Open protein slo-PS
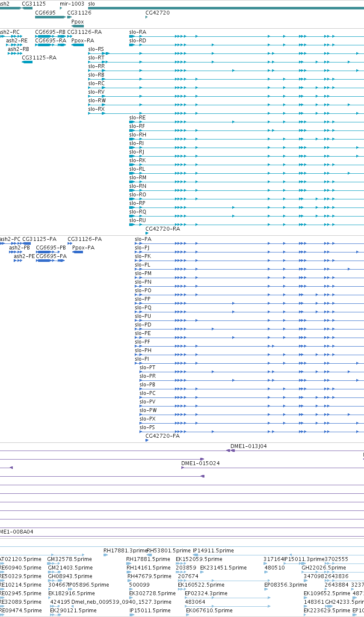The height and width of the screenshot is (617, 364). click(147, 427)
